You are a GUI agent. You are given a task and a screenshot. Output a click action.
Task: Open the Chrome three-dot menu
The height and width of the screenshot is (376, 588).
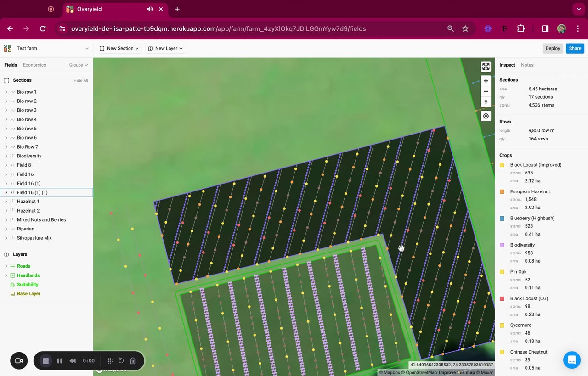577,28
